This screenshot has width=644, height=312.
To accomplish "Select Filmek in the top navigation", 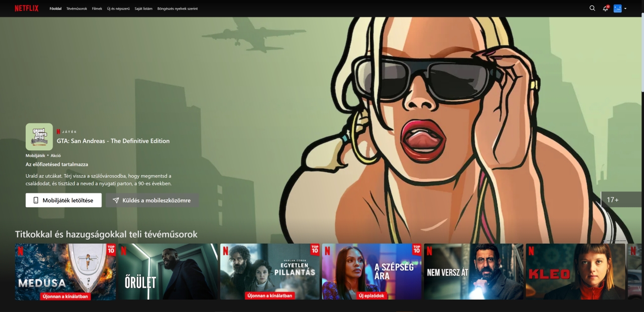I will pos(97,9).
